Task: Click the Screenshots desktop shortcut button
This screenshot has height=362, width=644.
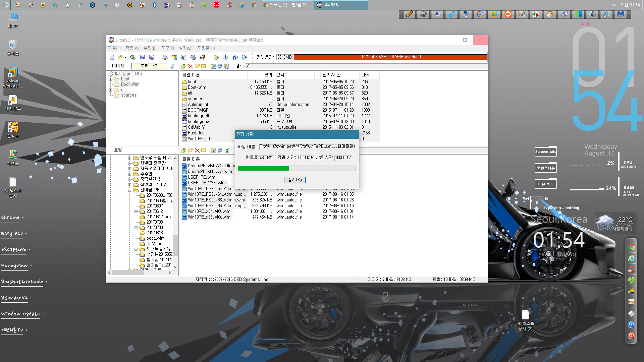Action: pos(546,152)
